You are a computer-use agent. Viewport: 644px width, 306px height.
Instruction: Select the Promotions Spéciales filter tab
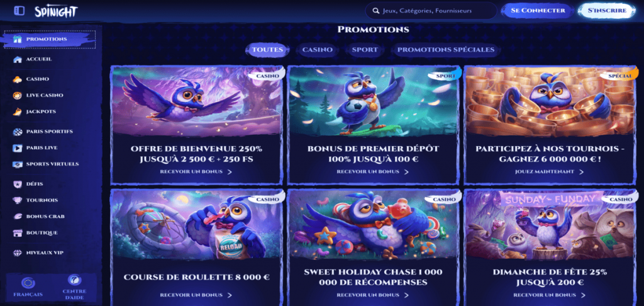coord(446,50)
